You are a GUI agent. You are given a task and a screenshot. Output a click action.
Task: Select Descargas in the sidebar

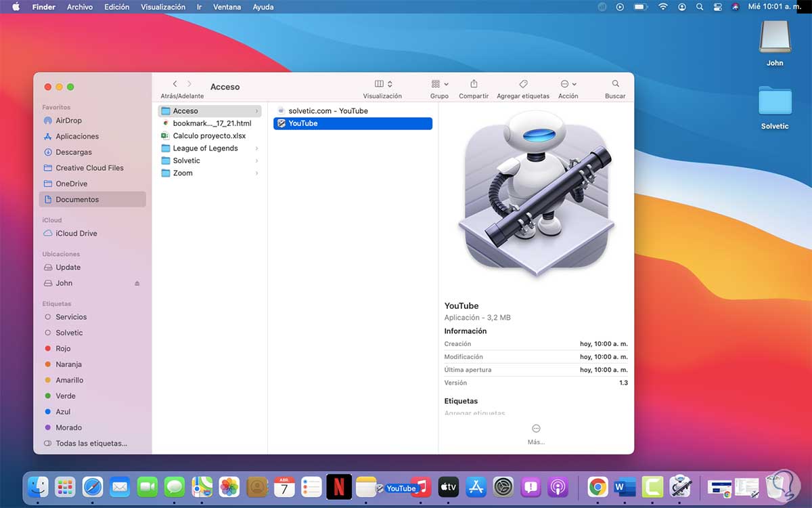(x=92, y=152)
